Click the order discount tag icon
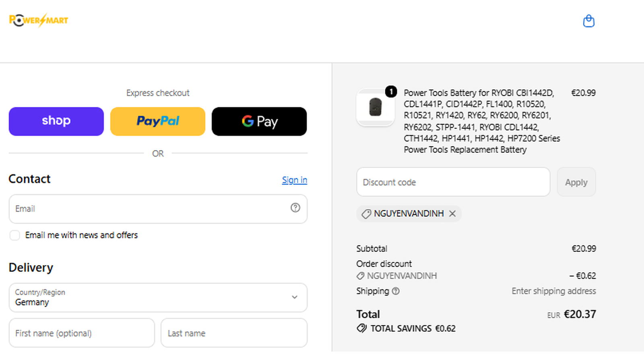Viewport: 644px width, 362px height. (360, 276)
